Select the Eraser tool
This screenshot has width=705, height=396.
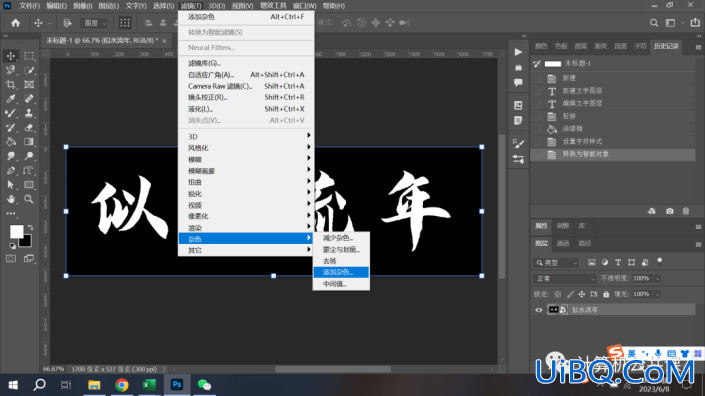tap(29, 128)
